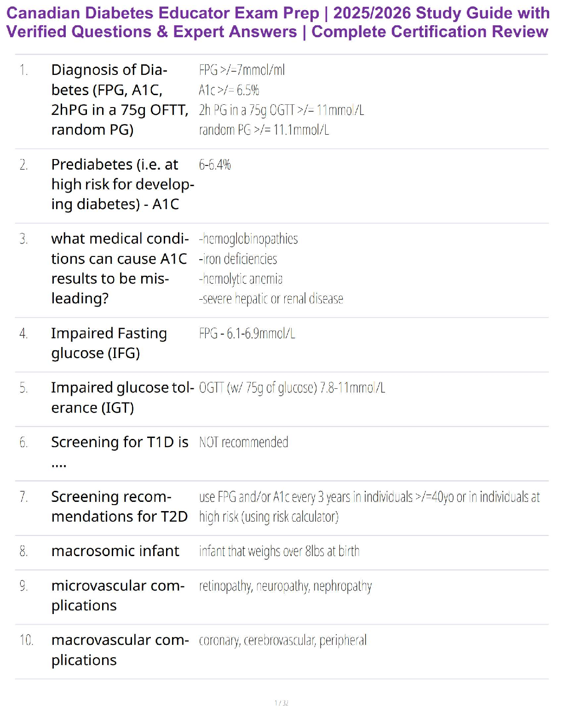Select the T2D screening recommendations term
The height and width of the screenshot is (728, 563).
pos(119,506)
